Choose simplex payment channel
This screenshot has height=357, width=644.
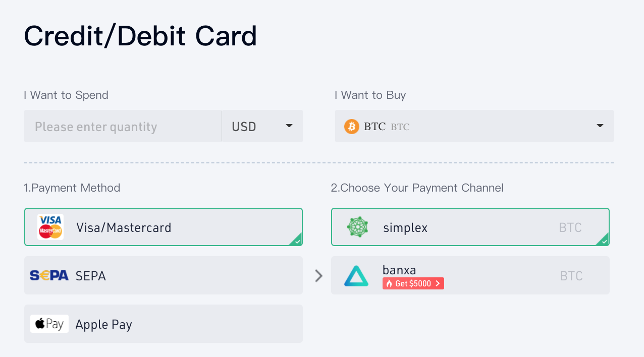pos(470,227)
